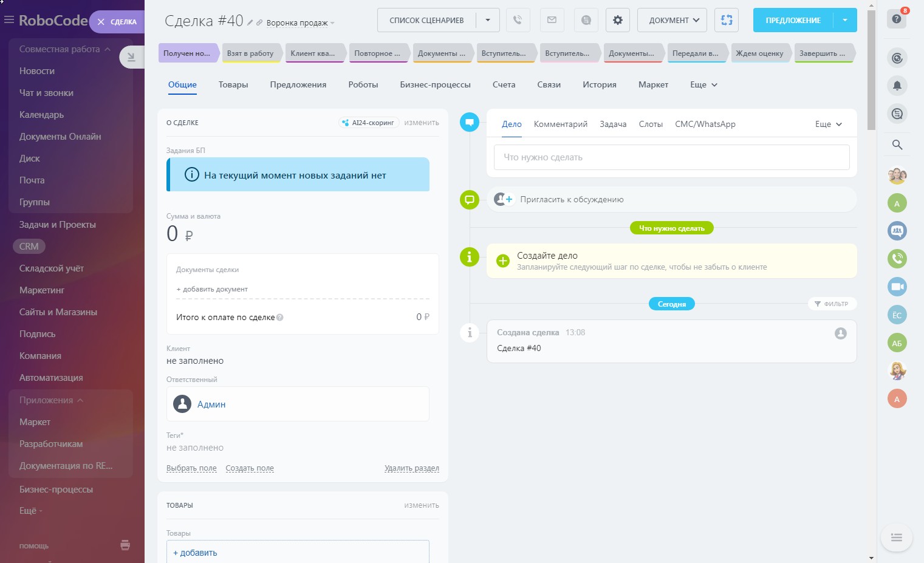
Task: Click the printer icon at sidebar bottom
Action: 125,545
